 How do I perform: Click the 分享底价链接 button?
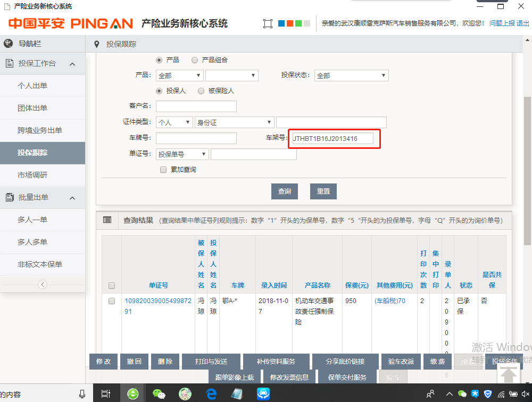coord(345,362)
